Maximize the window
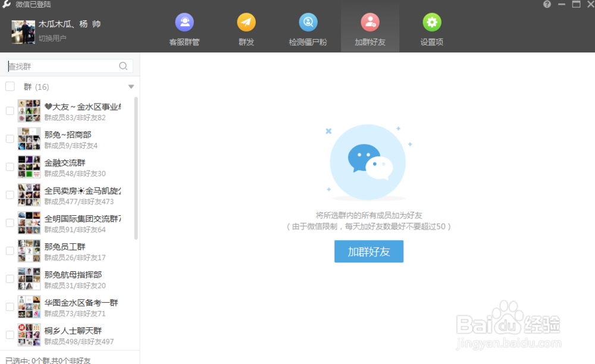 point(576,4)
